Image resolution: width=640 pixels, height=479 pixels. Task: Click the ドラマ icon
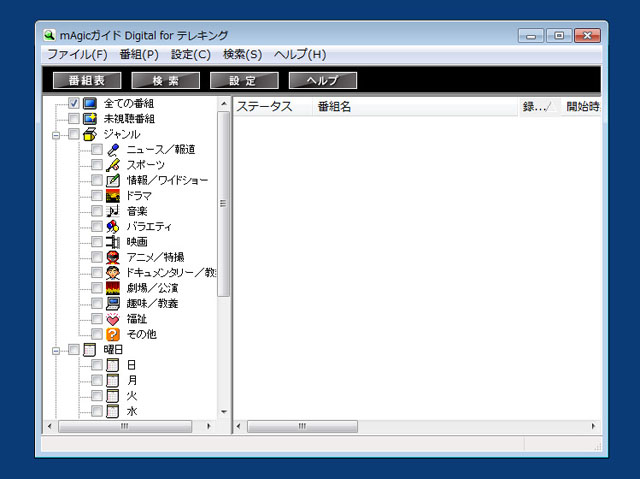113,196
